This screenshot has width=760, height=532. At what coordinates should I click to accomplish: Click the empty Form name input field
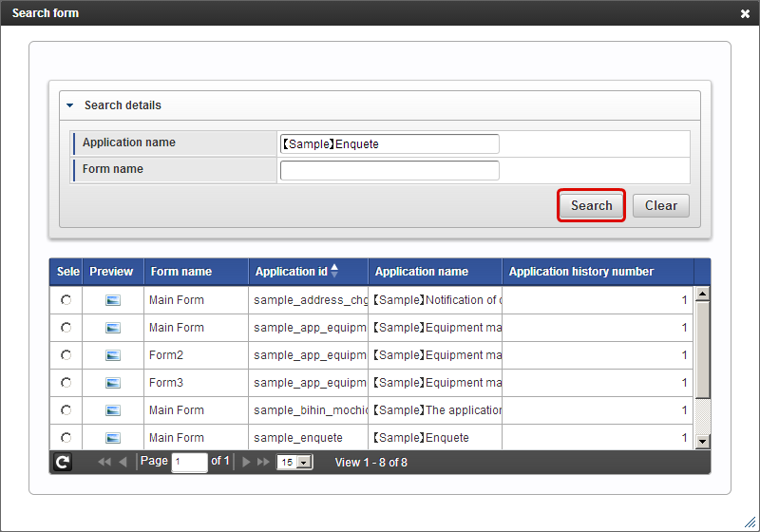389,171
